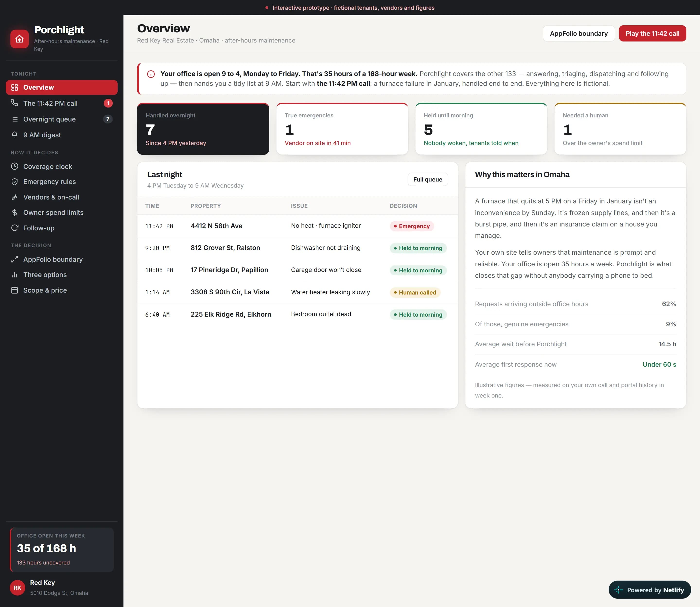Click the Water heater leaking slowly issue

(330, 292)
